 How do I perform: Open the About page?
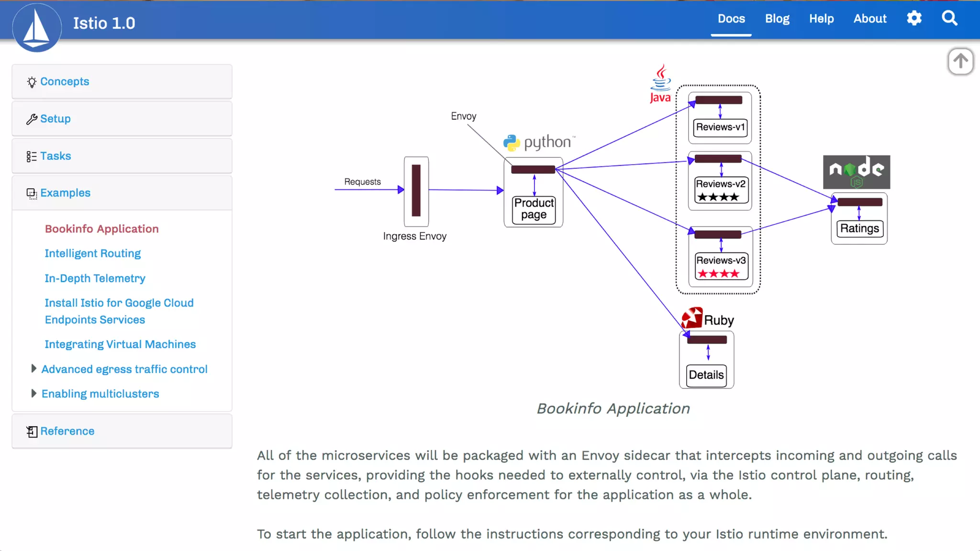click(x=869, y=19)
